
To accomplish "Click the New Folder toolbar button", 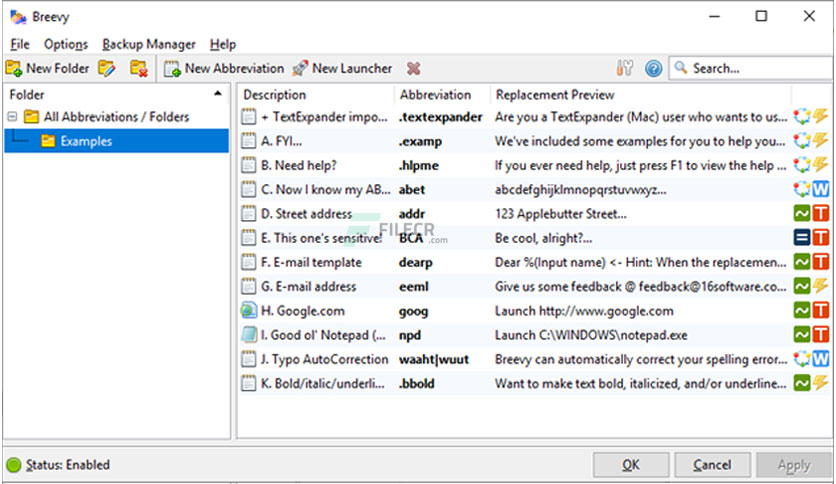I will [x=47, y=68].
